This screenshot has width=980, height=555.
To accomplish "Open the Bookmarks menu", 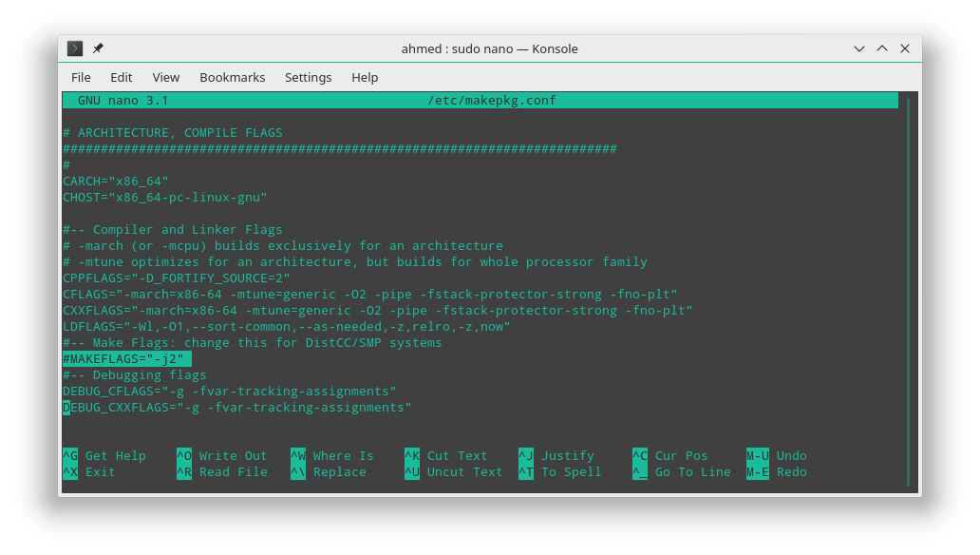I will 233,78.
